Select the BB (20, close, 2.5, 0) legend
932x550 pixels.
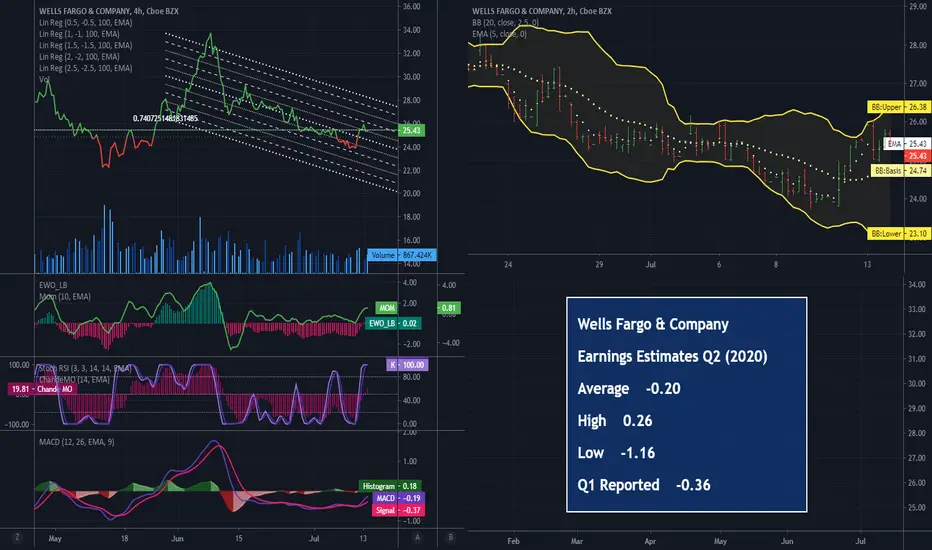505,23
